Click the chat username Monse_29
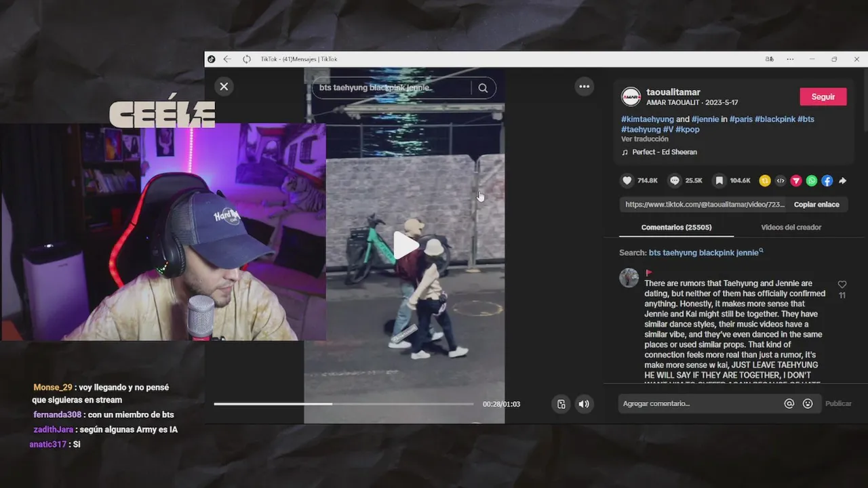 52,387
